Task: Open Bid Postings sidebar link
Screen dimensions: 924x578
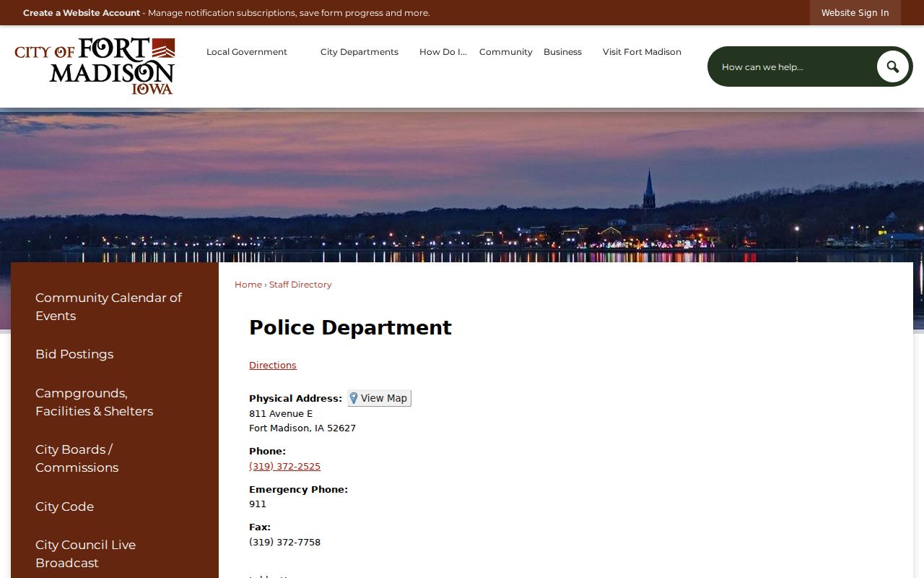Action: click(74, 354)
